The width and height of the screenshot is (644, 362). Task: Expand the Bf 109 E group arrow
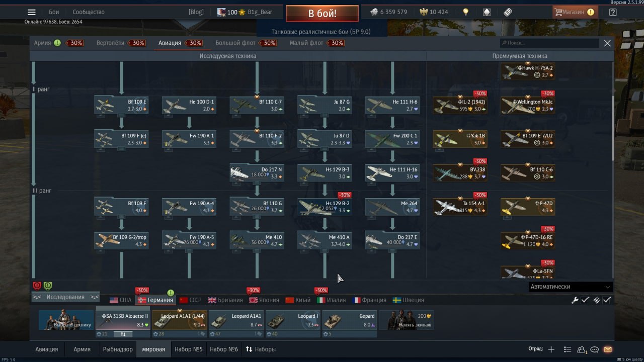click(x=121, y=115)
